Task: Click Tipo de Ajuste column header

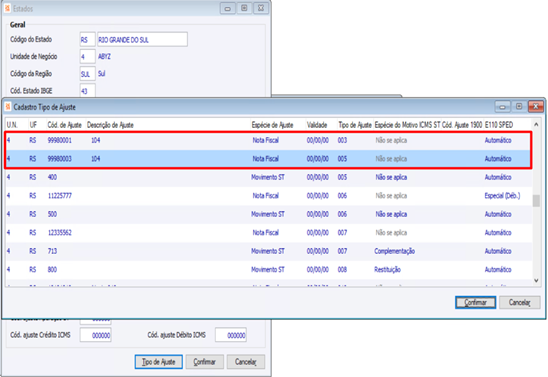Action: 355,125
